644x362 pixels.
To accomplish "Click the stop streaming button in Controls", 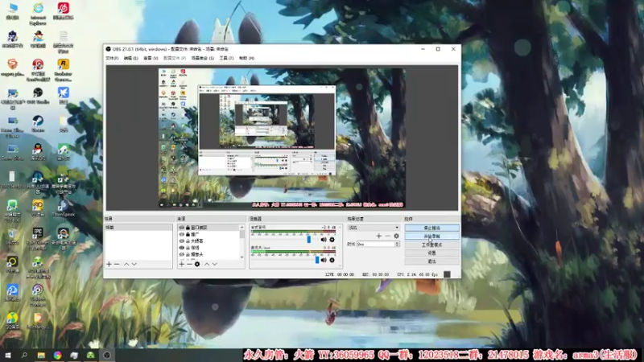I will (x=432, y=228).
